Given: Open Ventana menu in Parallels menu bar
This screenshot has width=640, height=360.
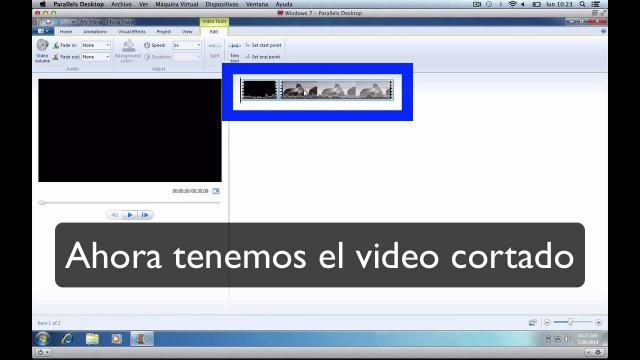Looking at the screenshot, I should [257, 4].
